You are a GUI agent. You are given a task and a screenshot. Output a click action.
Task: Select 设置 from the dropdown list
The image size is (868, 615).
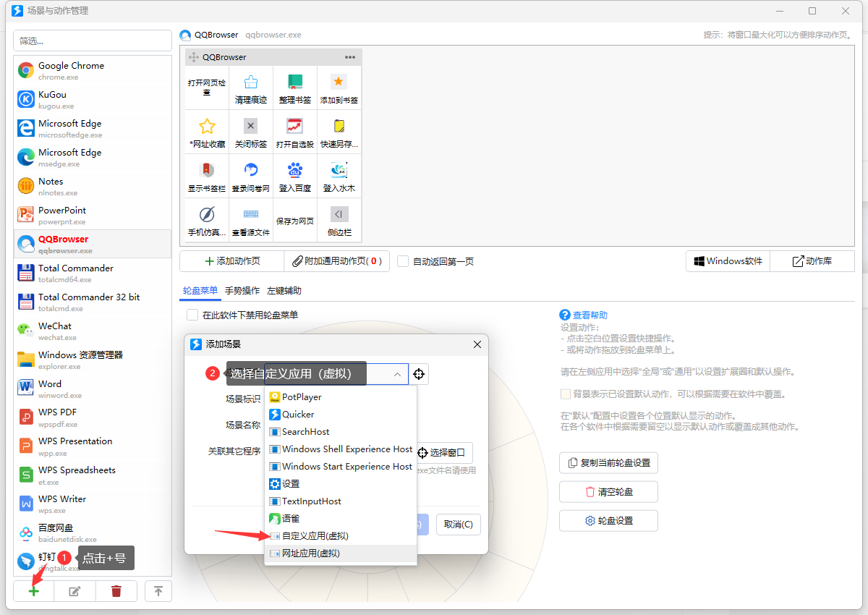coord(341,484)
